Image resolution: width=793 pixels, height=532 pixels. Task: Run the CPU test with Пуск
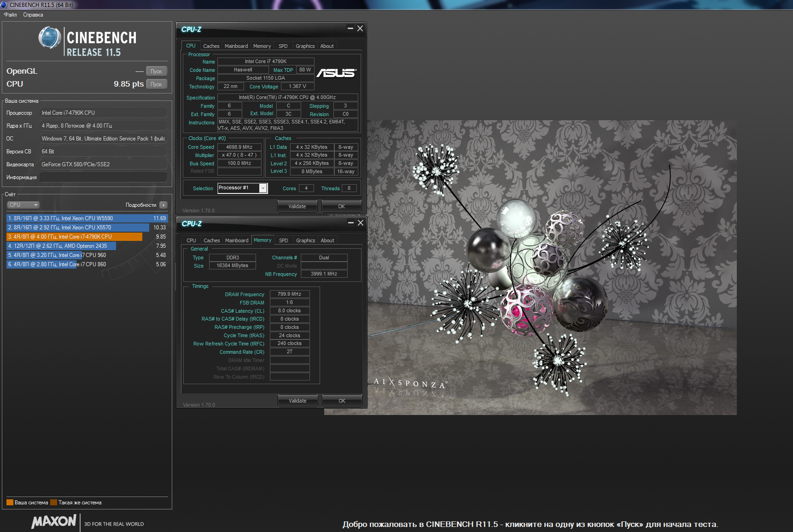[x=157, y=84]
